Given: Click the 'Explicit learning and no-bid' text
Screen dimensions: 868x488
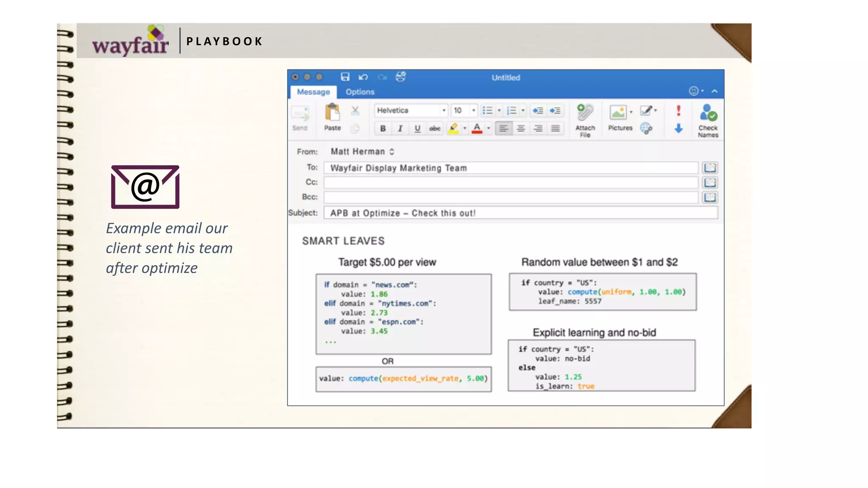Looking at the screenshot, I should point(594,333).
